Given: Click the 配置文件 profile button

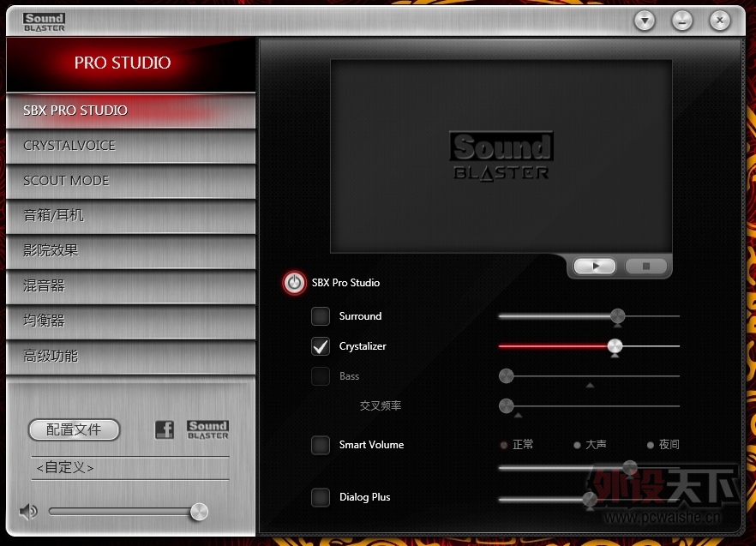Looking at the screenshot, I should click(x=74, y=429).
